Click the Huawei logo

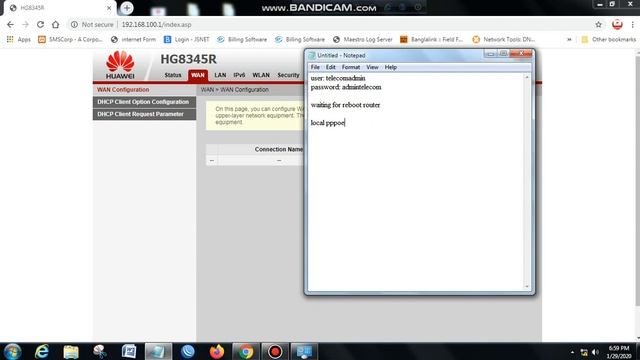pos(120,64)
